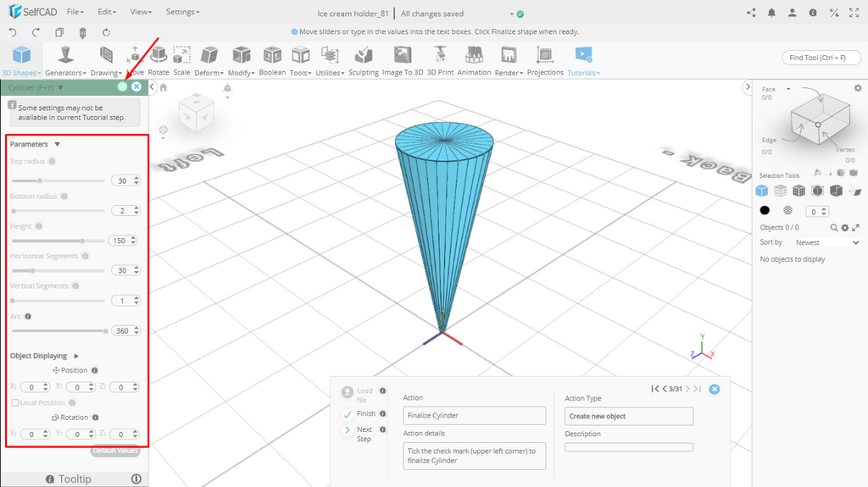Open Image To 3D tool
This screenshot has width=868, height=487.
(403, 61)
